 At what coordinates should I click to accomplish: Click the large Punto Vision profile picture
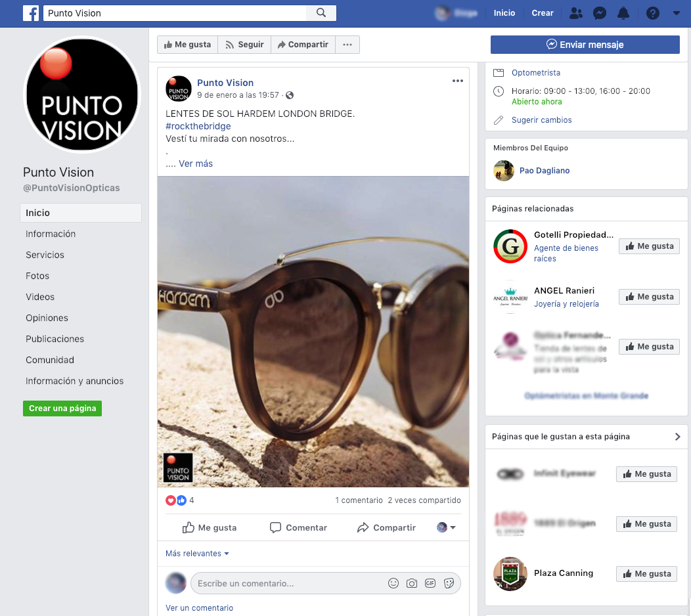pyautogui.click(x=82, y=95)
